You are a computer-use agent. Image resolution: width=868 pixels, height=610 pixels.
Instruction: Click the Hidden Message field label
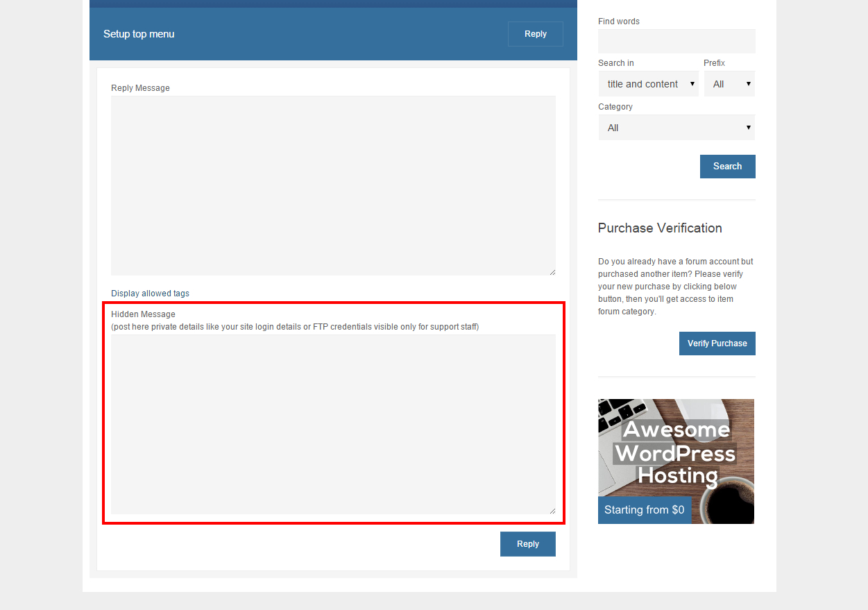[x=143, y=314]
